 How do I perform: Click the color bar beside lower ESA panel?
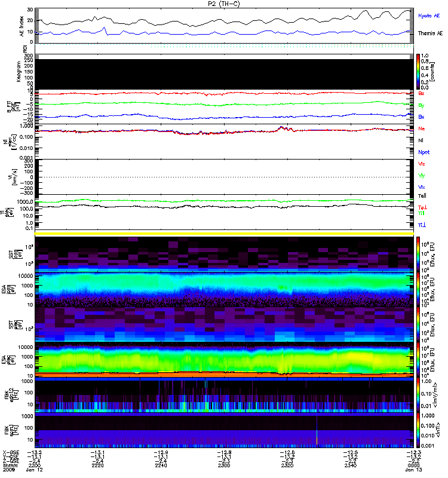pos(418,360)
